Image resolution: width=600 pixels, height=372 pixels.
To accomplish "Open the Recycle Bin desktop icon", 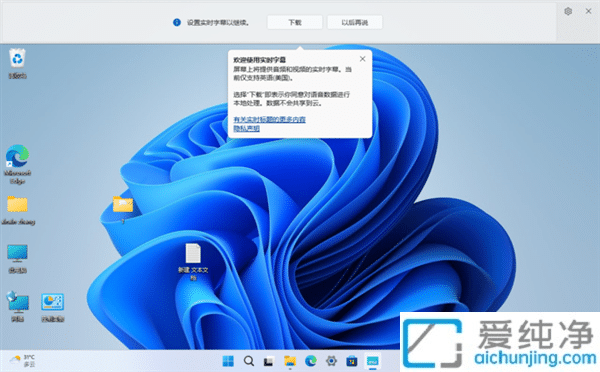I will click(x=17, y=63).
